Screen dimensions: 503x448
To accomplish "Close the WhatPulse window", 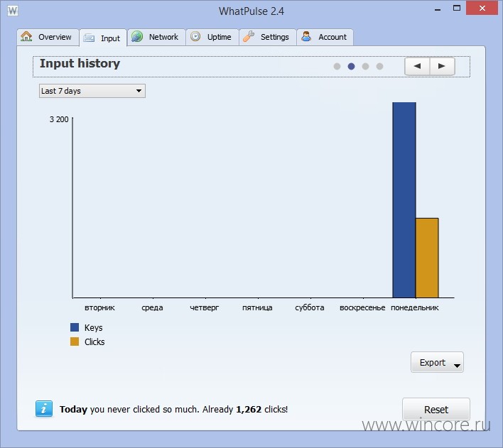I will coord(482,9).
